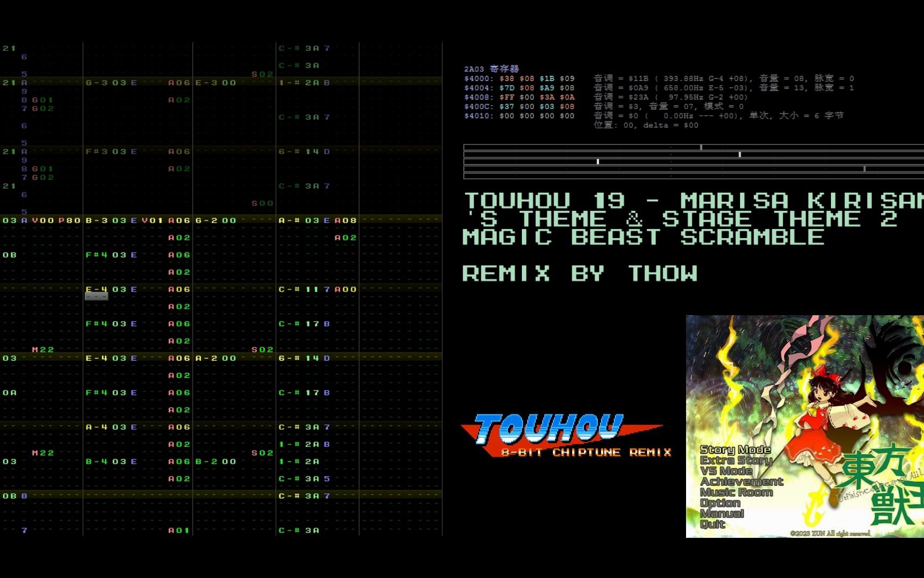The image size is (924, 578).
Task: Click the marker on the third channel bar
Action: click(x=598, y=161)
